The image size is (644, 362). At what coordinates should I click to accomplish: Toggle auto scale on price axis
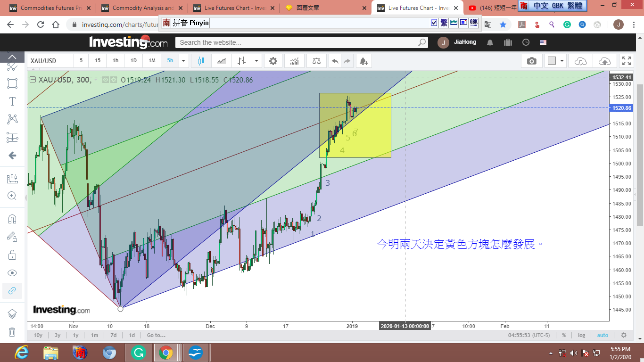click(603, 335)
